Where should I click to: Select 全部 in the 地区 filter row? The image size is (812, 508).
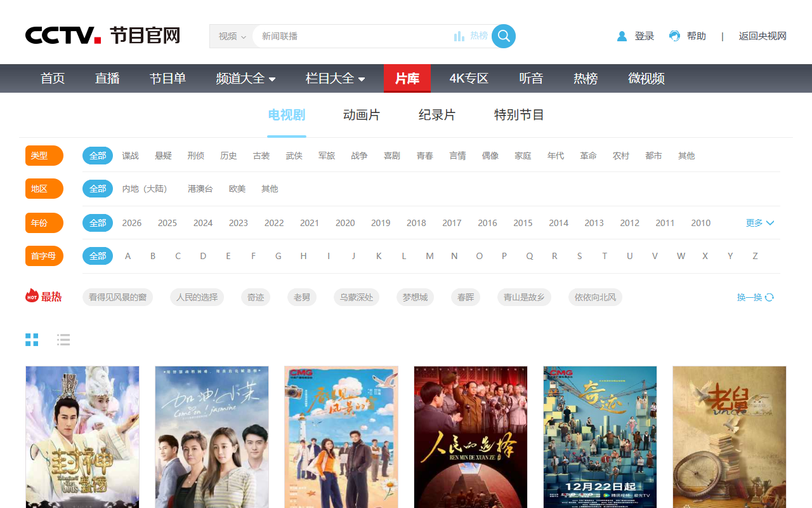(x=98, y=189)
